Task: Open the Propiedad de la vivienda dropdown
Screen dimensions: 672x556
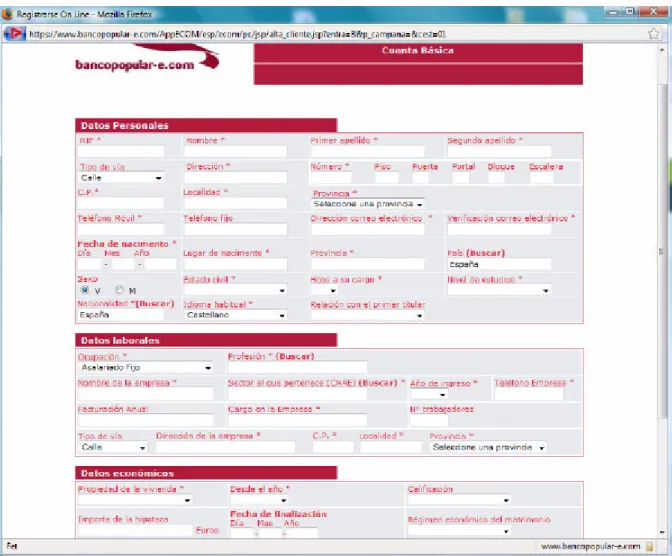Action: click(x=135, y=500)
